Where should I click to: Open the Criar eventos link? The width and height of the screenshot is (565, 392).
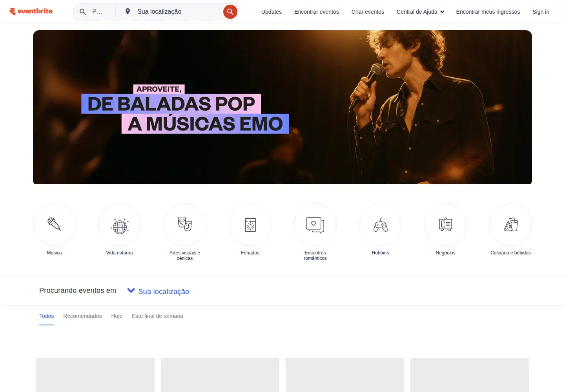368,12
